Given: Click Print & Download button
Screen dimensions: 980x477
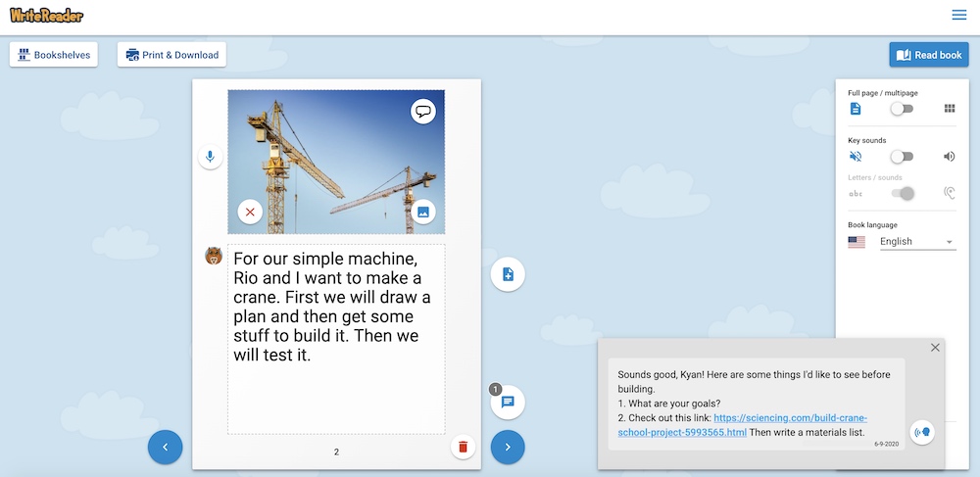Looking at the screenshot, I should tap(171, 54).
